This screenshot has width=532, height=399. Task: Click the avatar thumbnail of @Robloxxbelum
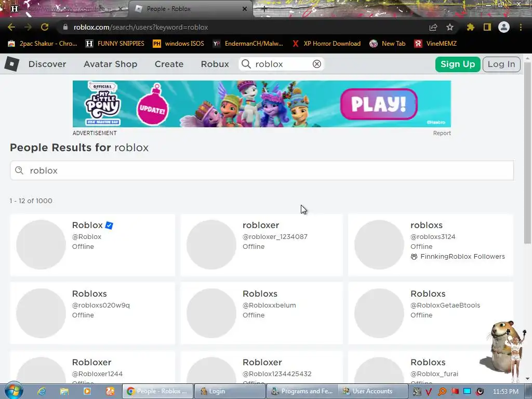click(211, 313)
